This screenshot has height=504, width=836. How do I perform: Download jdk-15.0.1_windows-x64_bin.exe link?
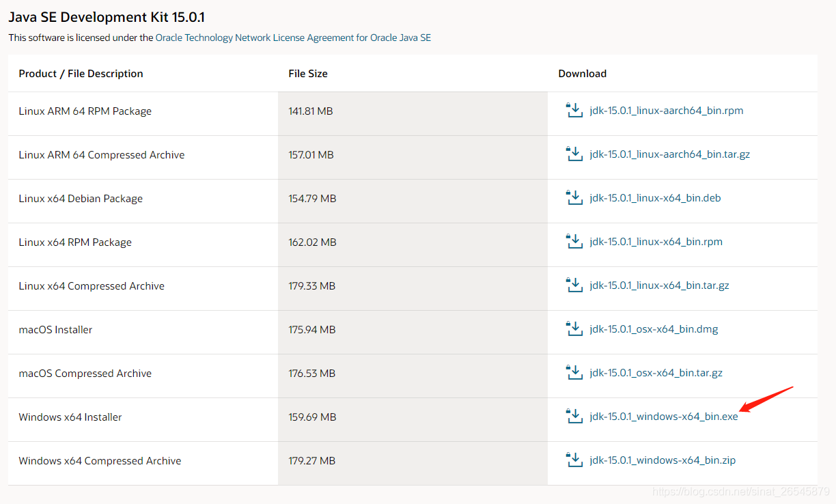point(664,417)
